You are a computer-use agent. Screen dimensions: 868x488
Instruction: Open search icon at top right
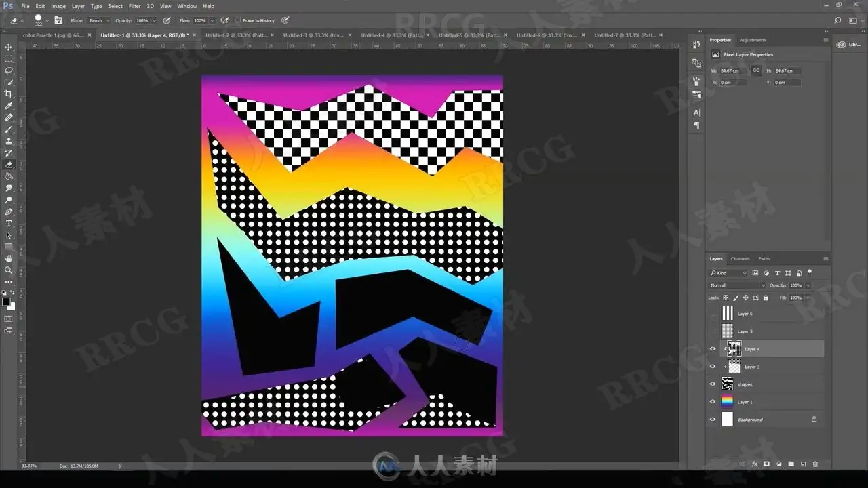point(838,21)
